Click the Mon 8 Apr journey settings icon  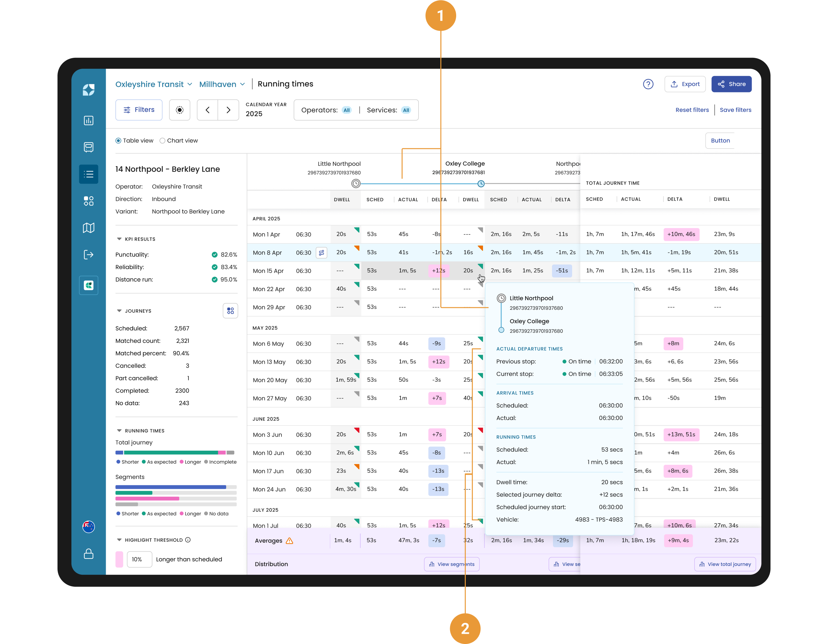pos(321,252)
